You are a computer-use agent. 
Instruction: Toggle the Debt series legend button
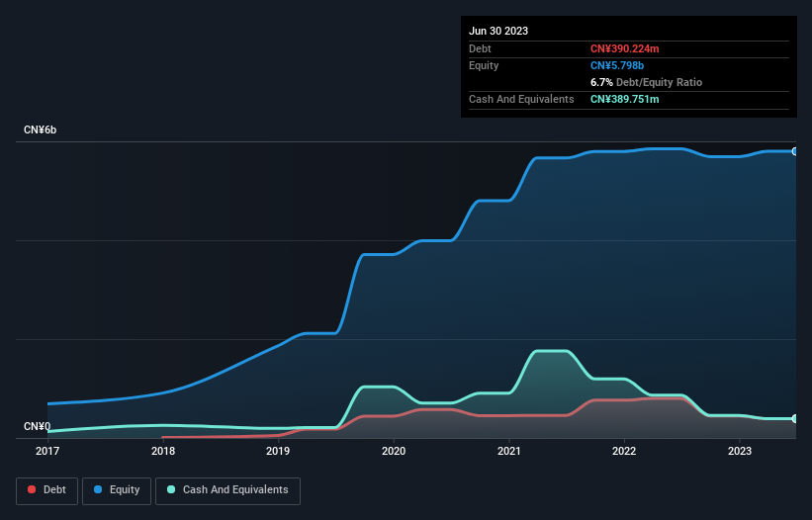coord(46,490)
